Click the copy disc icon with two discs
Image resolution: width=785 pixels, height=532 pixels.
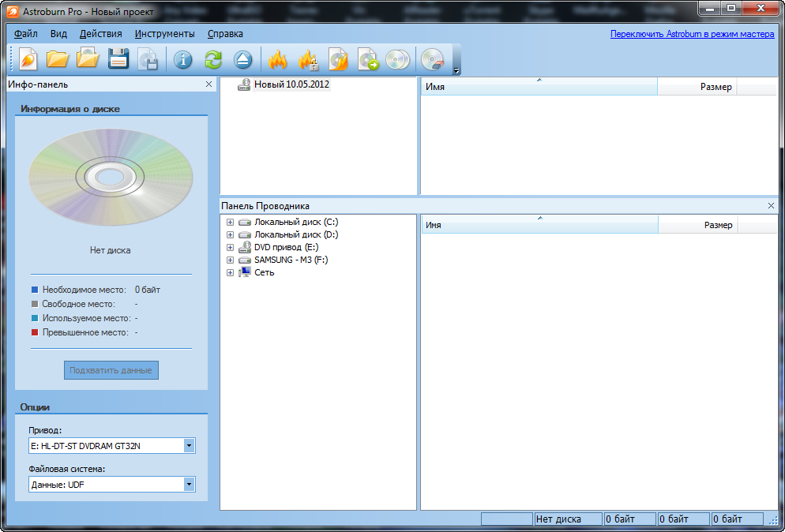coord(397,59)
